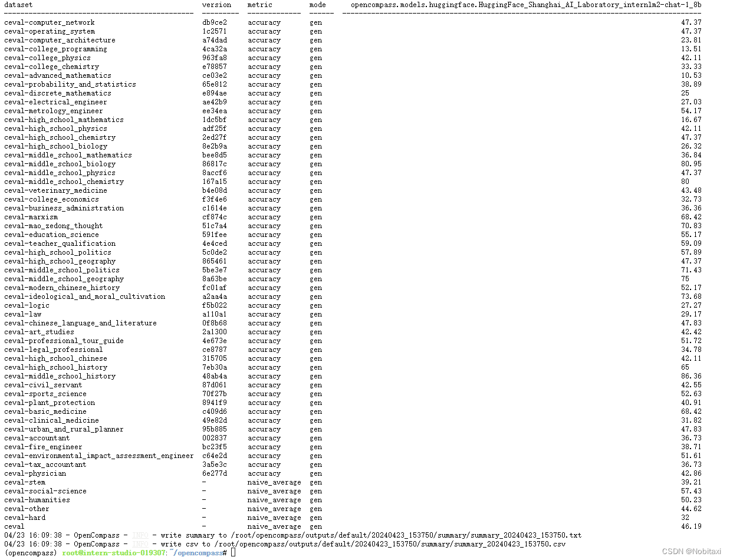Click ceval-environmental_impact_assessment_engineer row name
Viewport: 730px width, 560px height.
98,456
